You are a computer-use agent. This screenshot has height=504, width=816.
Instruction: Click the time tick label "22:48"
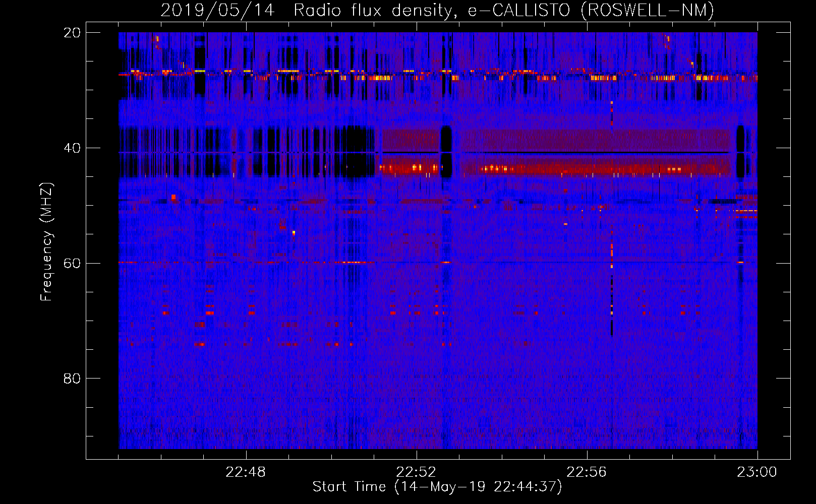246,472
